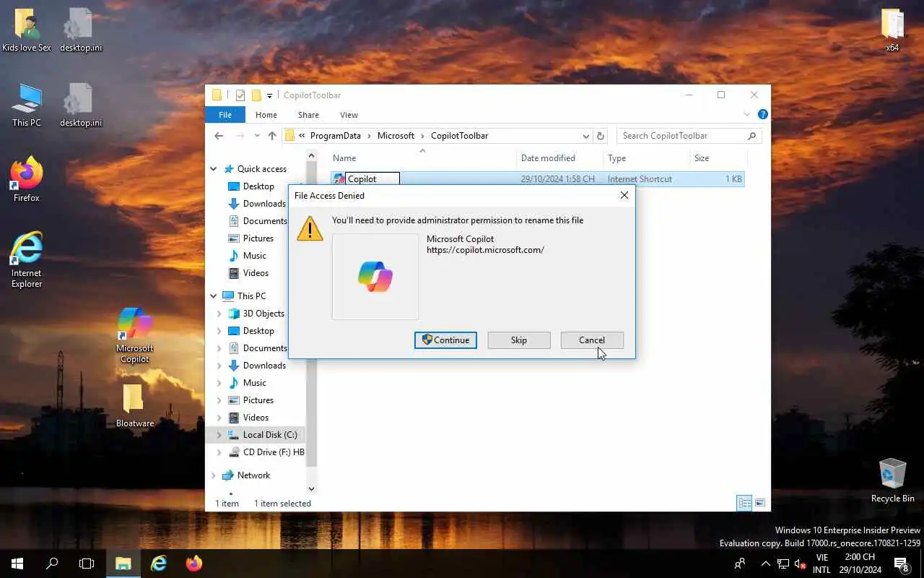Collapse the This PC tree node
The image size is (924, 578).
coord(214,296)
